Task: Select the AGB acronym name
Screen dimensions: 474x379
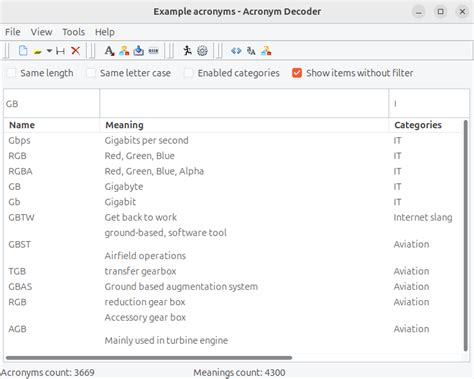Action: [17, 329]
